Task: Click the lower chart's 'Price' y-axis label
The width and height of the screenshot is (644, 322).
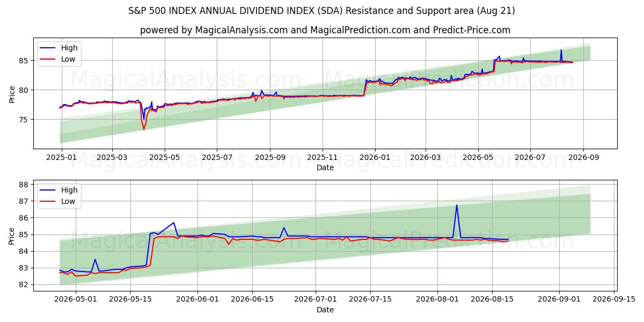Action: [x=12, y=235]
